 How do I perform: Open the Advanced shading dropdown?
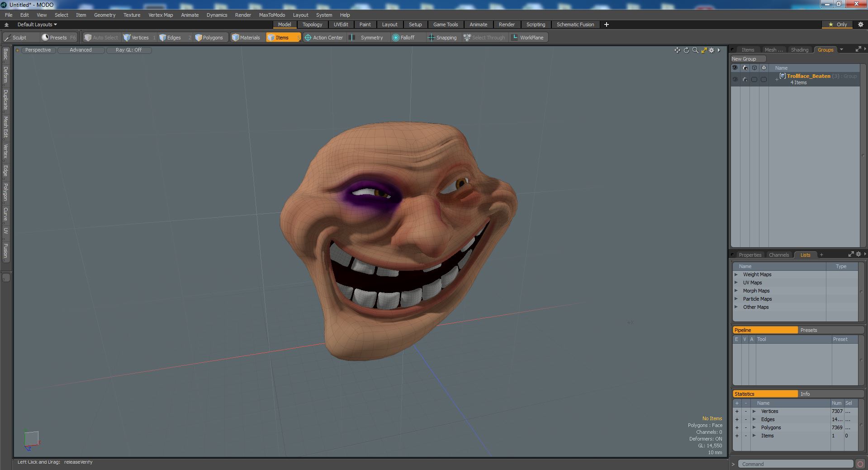81,50
